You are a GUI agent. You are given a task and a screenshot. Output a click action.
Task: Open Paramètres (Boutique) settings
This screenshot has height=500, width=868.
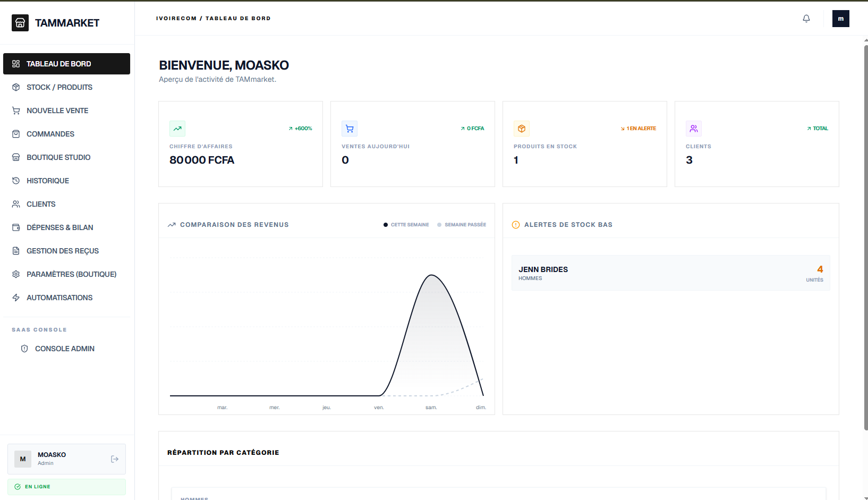[x=71, y=274]
